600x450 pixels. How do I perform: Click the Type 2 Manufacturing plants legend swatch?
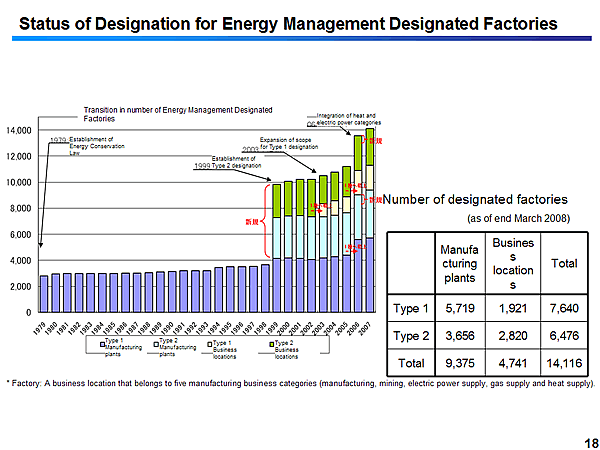[x=156, y=343]
